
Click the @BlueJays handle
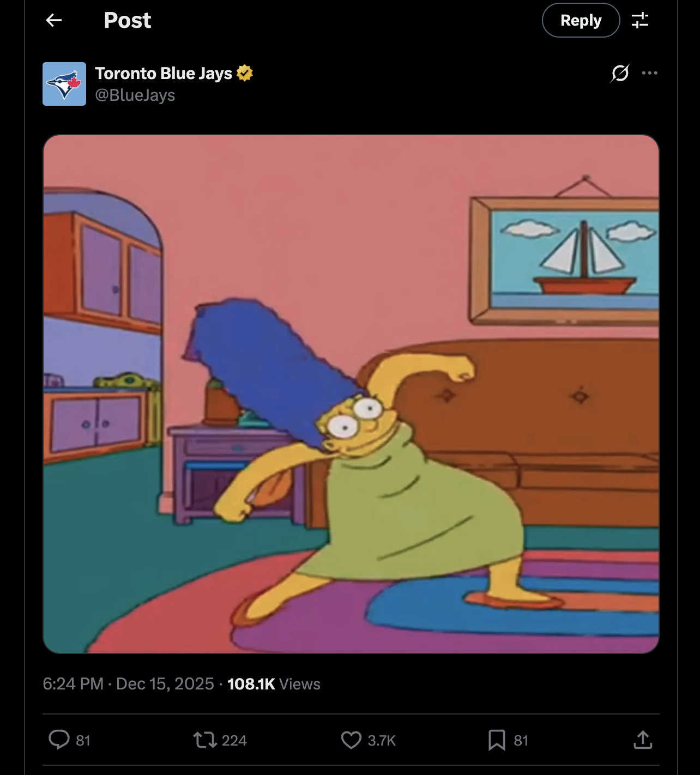(135, 95)
